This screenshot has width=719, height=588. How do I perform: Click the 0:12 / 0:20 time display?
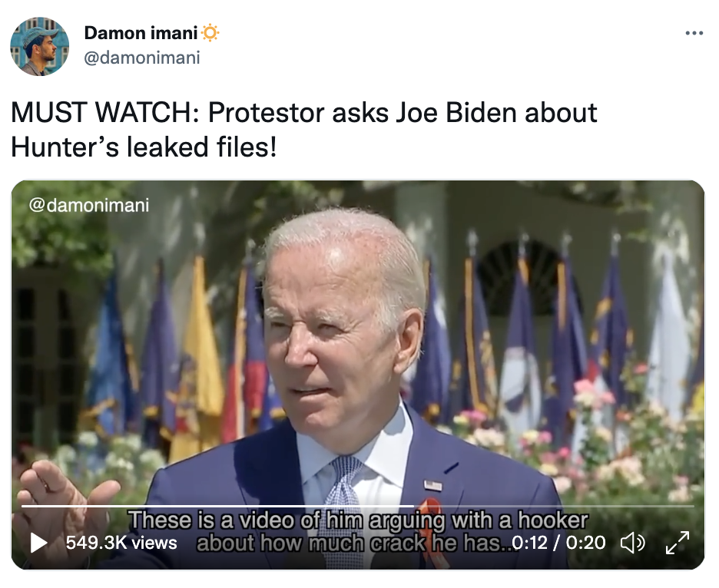tap(558, 543)
